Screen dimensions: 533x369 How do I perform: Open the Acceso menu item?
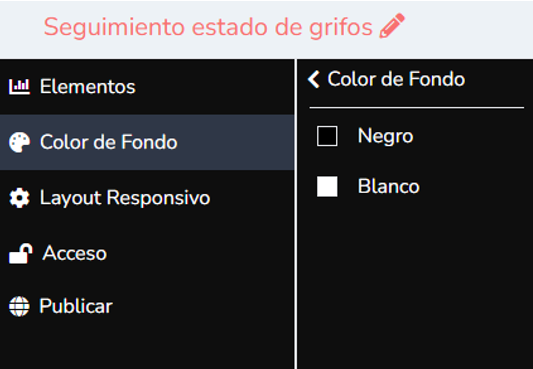147,253
